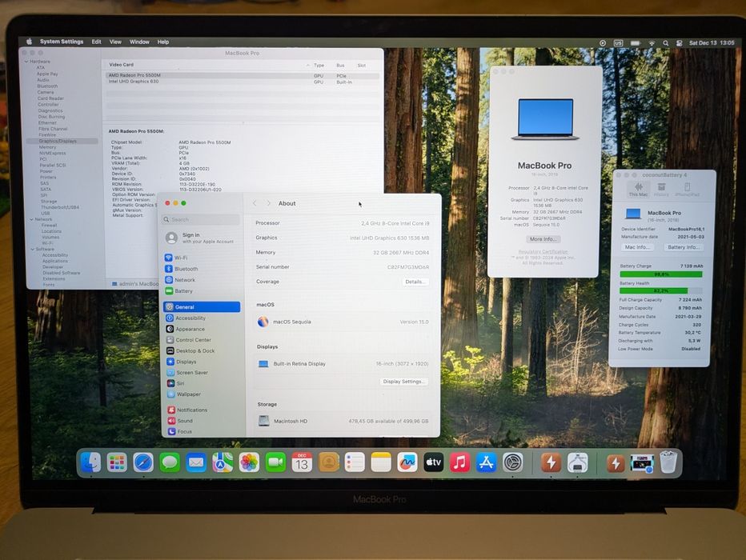Select AMD Radeon Pro 5500M video card row

tap(243, 75)
